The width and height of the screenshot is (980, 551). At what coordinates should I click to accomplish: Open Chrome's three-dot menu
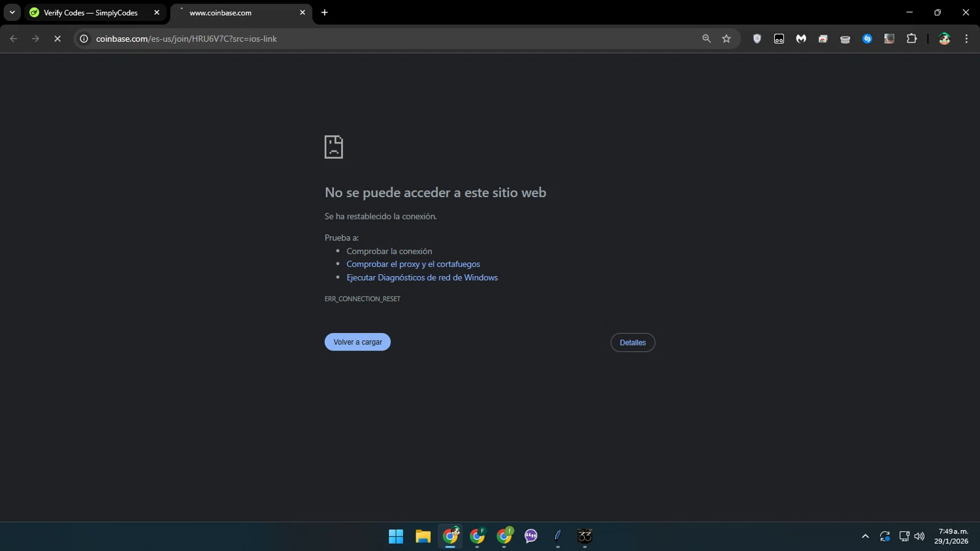[966, 39]
